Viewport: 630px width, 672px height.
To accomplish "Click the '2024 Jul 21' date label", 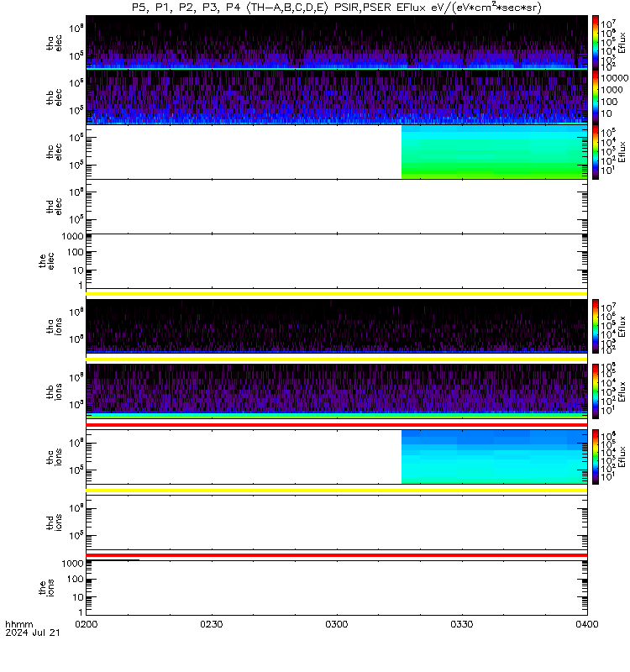I will 33,633.
